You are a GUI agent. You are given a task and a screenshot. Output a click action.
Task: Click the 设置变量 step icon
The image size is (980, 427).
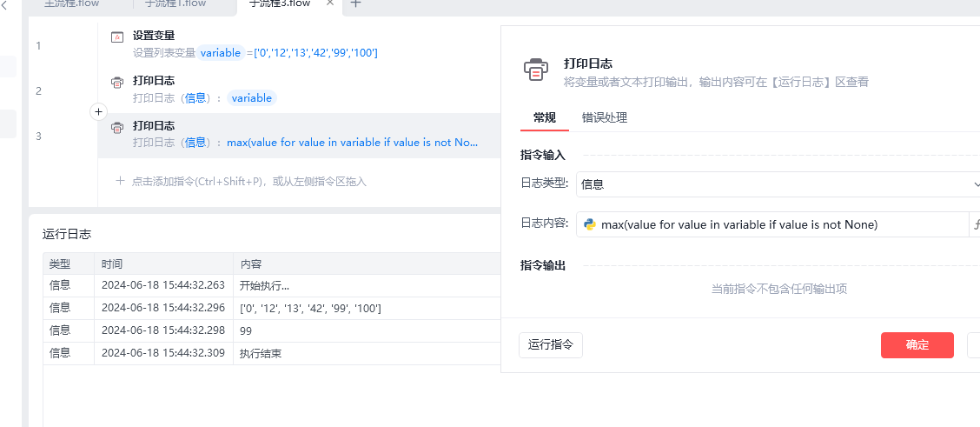117,37
